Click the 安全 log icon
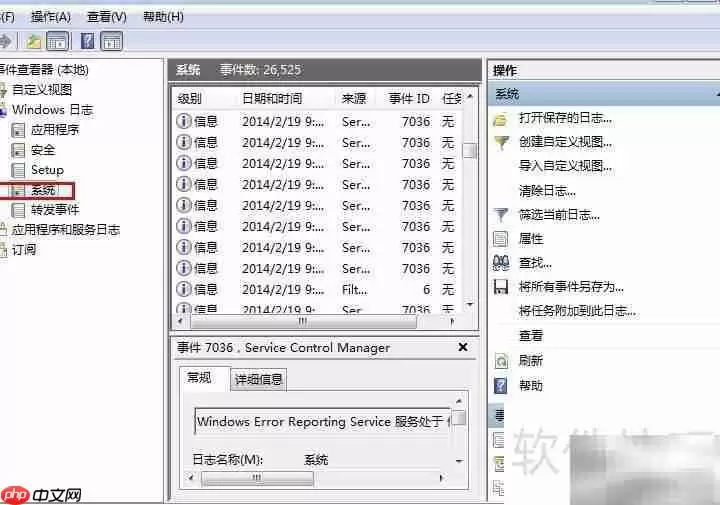720x505 pixels. 18,151
